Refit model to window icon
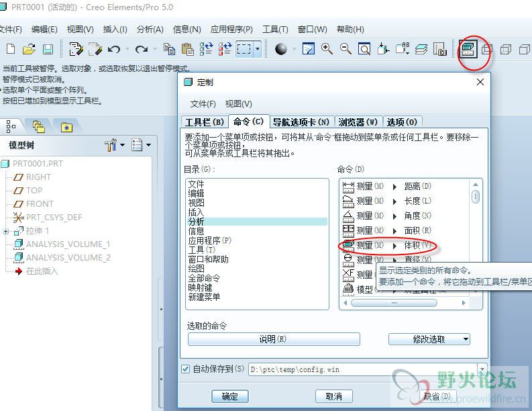 364,49
